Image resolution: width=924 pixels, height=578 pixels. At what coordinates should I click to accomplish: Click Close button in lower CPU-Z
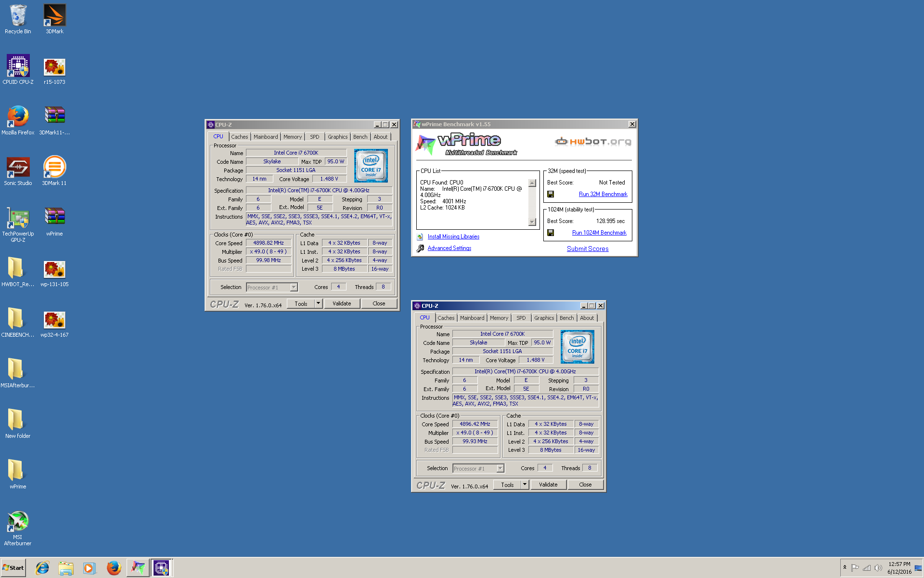(585, 485)
